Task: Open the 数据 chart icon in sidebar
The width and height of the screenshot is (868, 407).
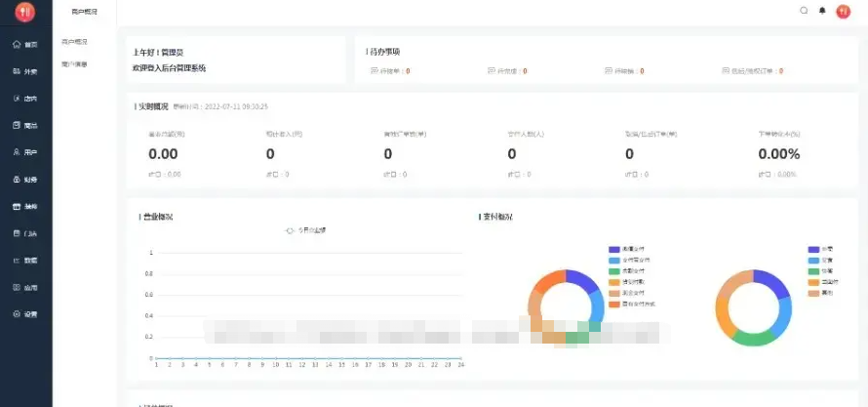Action: click(17, 261)
